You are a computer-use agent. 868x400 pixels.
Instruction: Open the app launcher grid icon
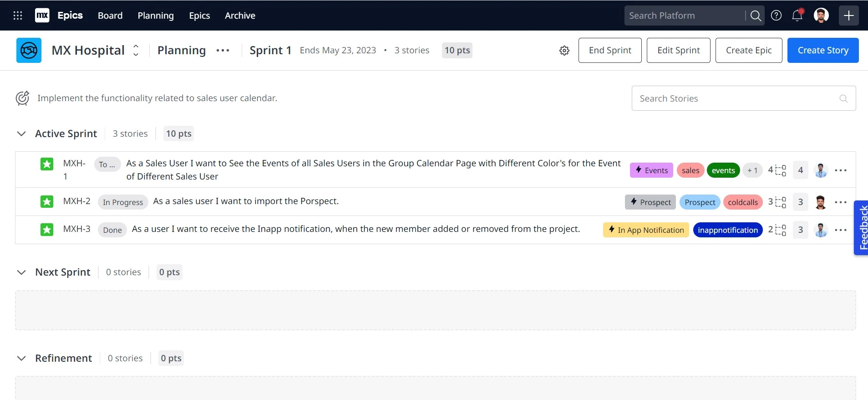18,15
